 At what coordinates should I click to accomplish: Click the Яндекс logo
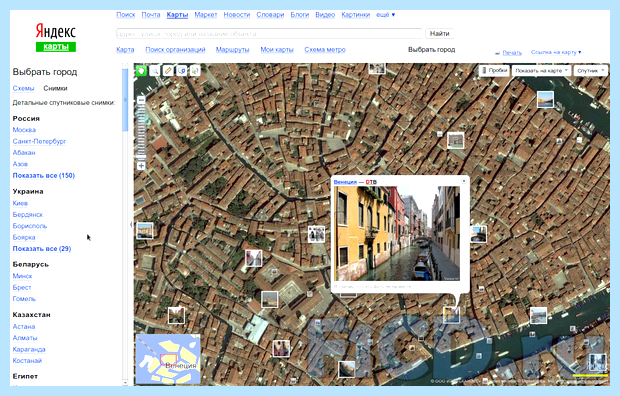coord(56,31)
